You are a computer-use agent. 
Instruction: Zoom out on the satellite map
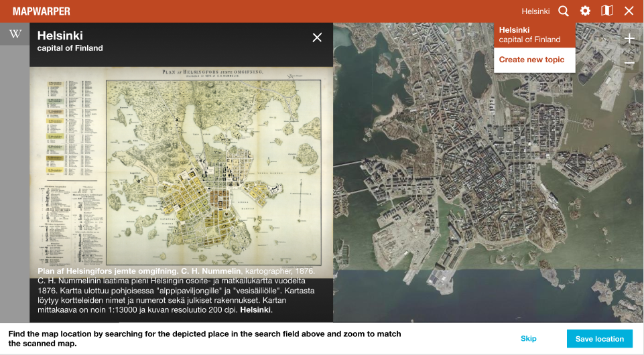tap(629, 64)
